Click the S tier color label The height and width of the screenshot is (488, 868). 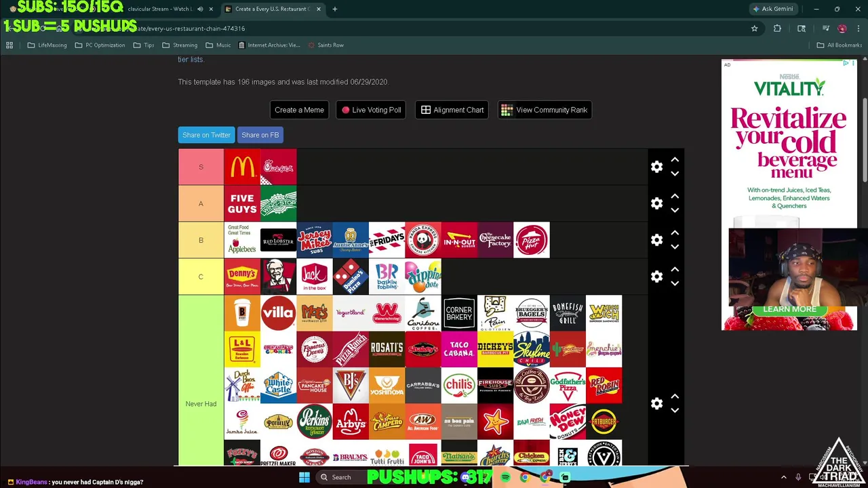pos(201,167)
